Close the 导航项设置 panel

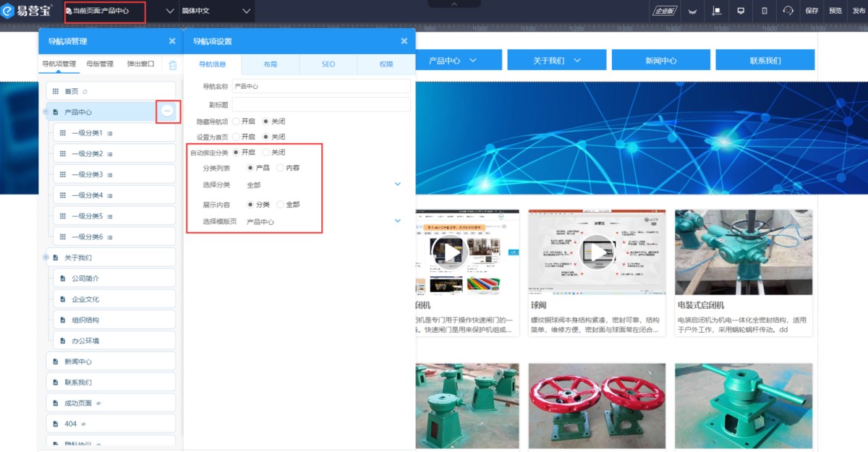click(x=404, y=42)
